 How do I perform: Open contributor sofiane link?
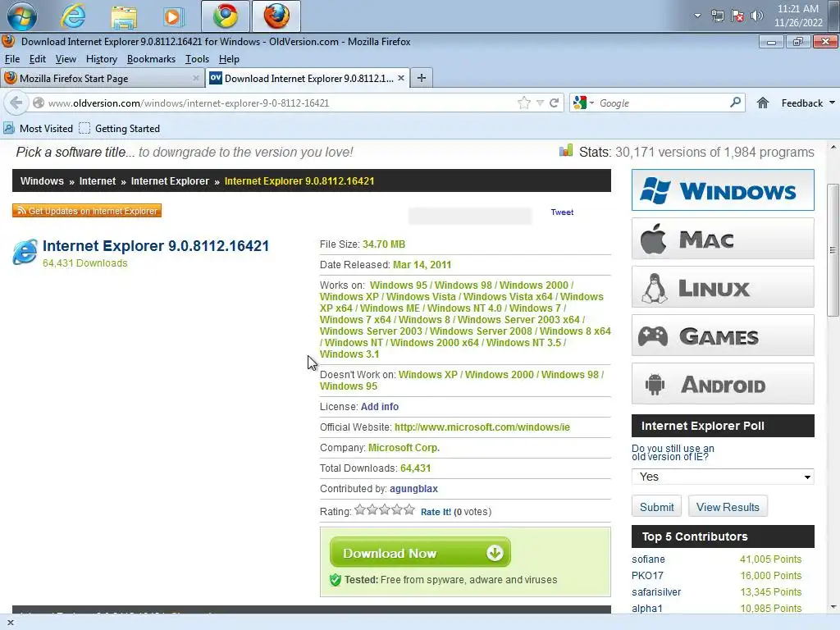[648, 559]
